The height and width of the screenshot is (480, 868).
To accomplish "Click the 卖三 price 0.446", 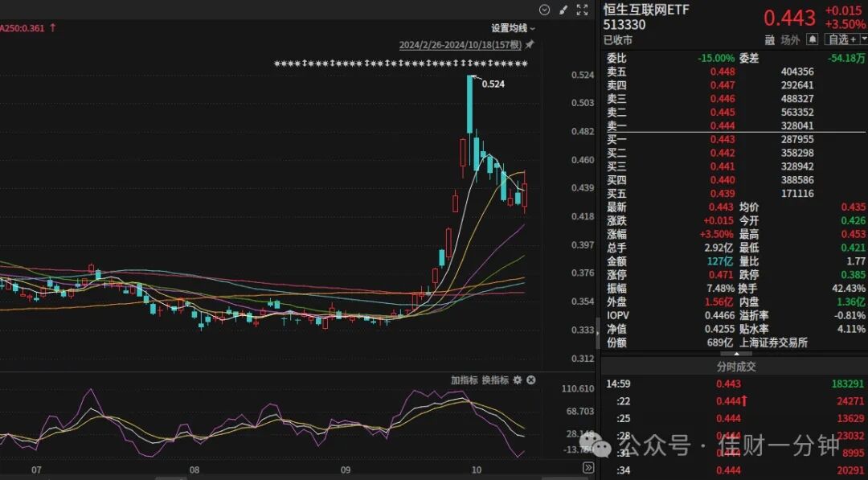I will 723,99.
